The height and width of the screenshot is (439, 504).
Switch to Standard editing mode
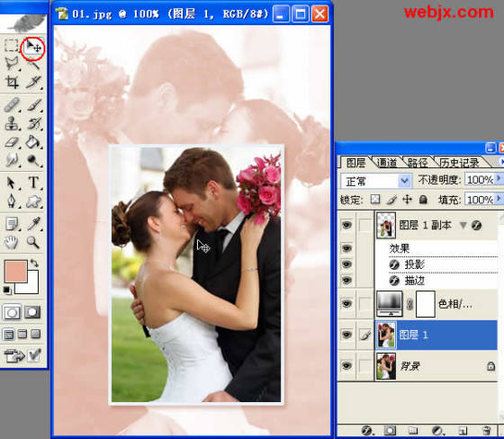coord(12,312)
